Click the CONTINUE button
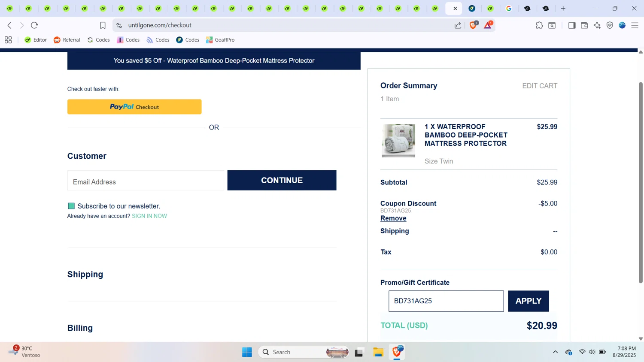The height and width of the screenshot is (362, 644). coord(282,180)
